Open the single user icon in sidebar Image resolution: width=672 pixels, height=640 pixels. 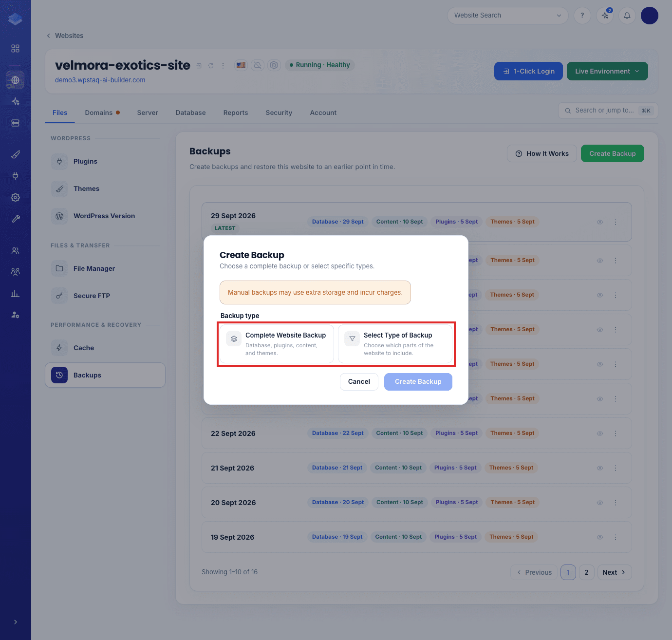[x=15, y=250]
